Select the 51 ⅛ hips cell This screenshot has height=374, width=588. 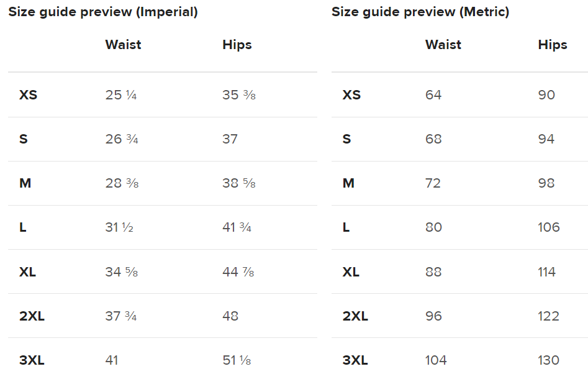pyautogui.click(x=237, y=360)
